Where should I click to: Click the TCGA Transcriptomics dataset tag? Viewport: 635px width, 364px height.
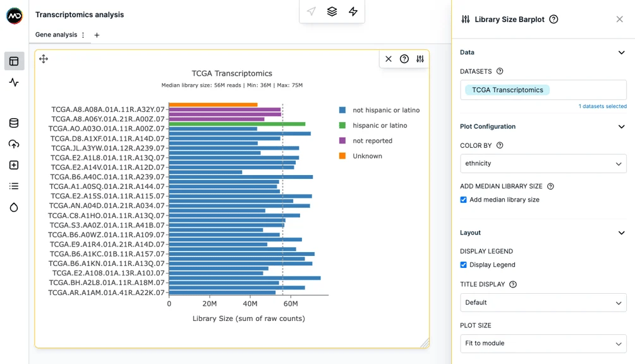click(x=507, y=90)
